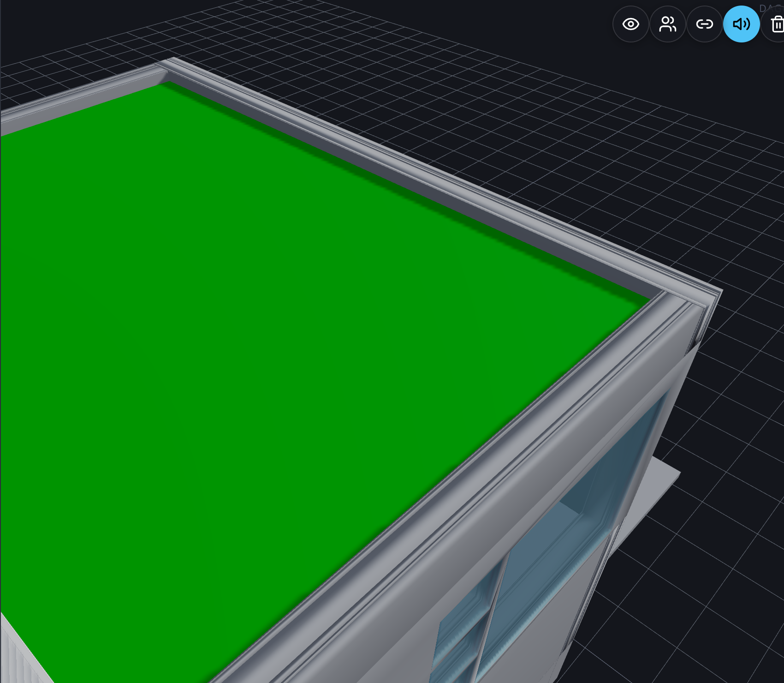Toggle the highlighted speaker sound button
The image size is (784, 683).
741,24
